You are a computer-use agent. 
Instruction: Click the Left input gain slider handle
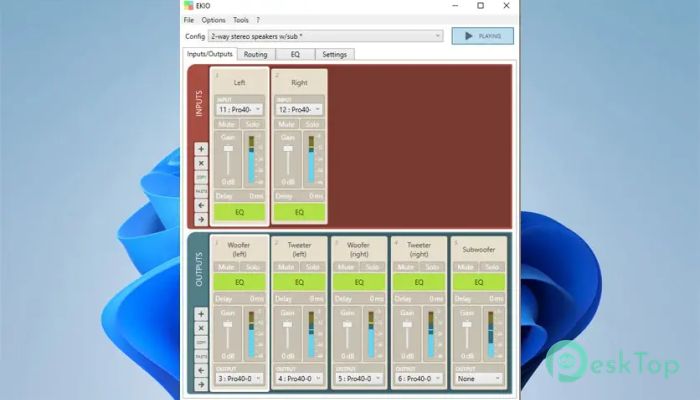click(x=228, y=149)
